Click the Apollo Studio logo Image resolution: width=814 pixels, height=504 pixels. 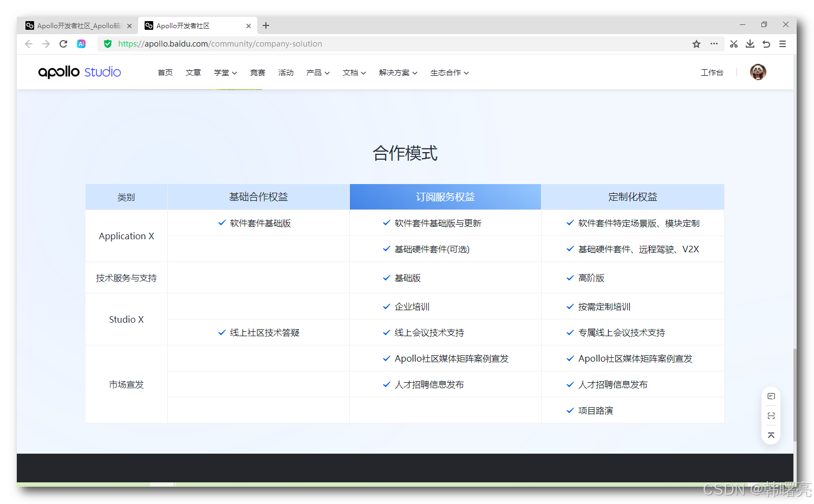(x=80, y=72)
